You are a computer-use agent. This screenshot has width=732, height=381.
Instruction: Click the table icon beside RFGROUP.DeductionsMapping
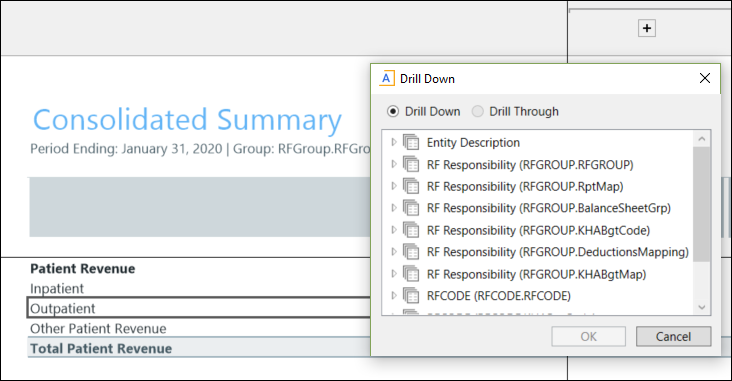point(411,252)
